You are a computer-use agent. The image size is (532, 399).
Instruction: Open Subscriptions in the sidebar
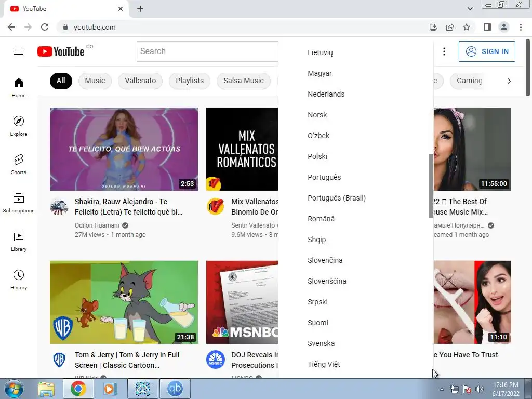tap(19, 203)
